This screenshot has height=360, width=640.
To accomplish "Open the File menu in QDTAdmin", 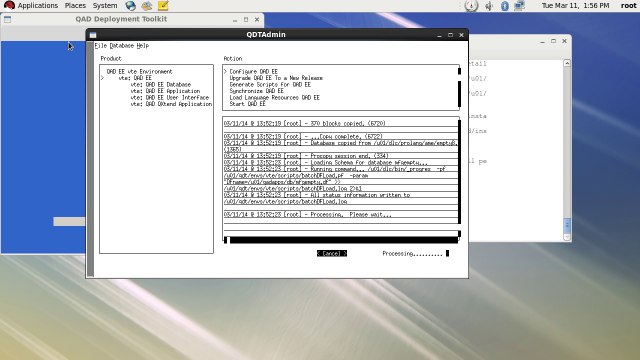I will coord(100,45).
